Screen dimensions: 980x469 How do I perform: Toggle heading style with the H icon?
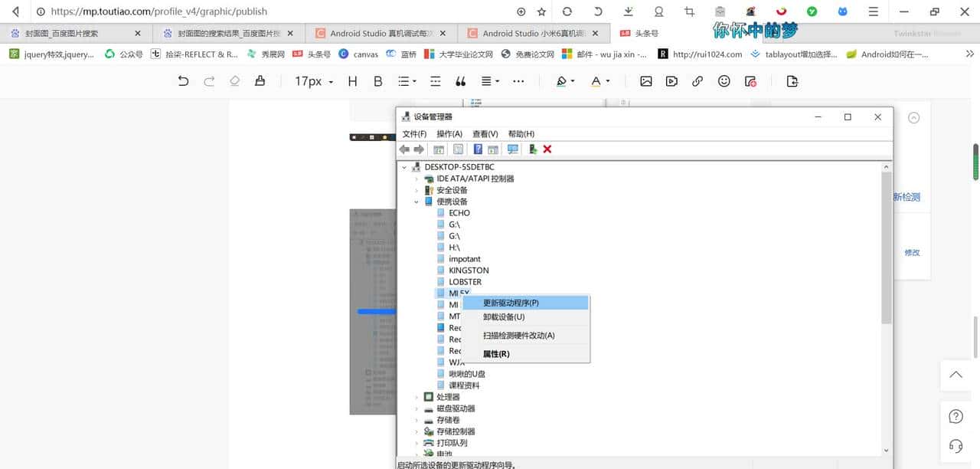(351, 80)
